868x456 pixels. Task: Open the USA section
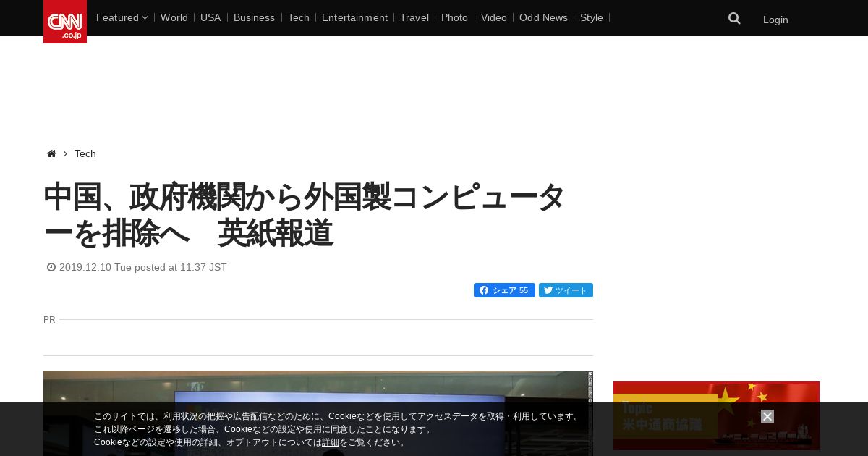(x=210, y=17)
